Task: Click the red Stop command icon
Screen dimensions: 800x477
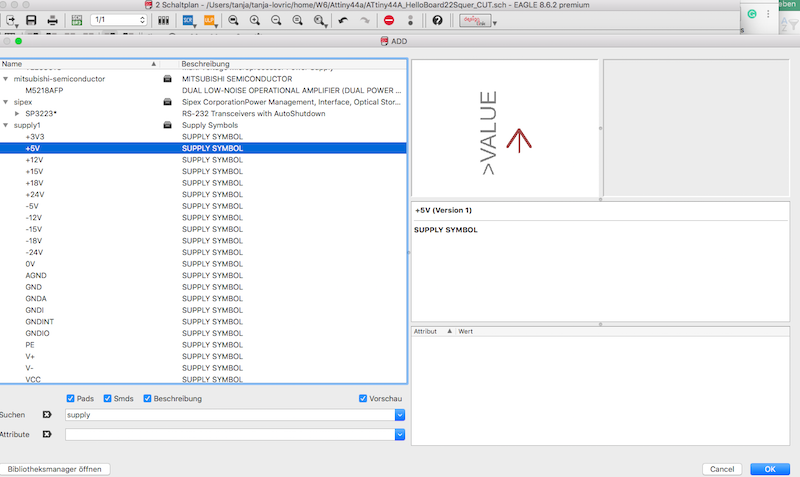Action: pos(389,20)
